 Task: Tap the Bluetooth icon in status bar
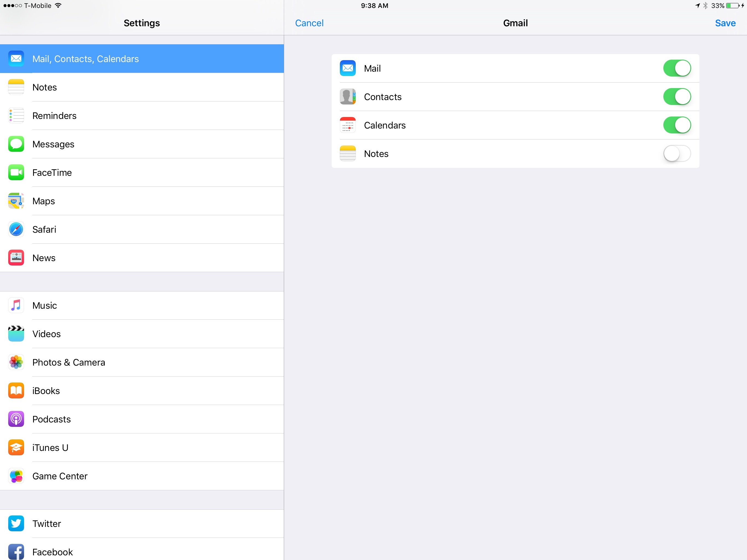(705, 6)
